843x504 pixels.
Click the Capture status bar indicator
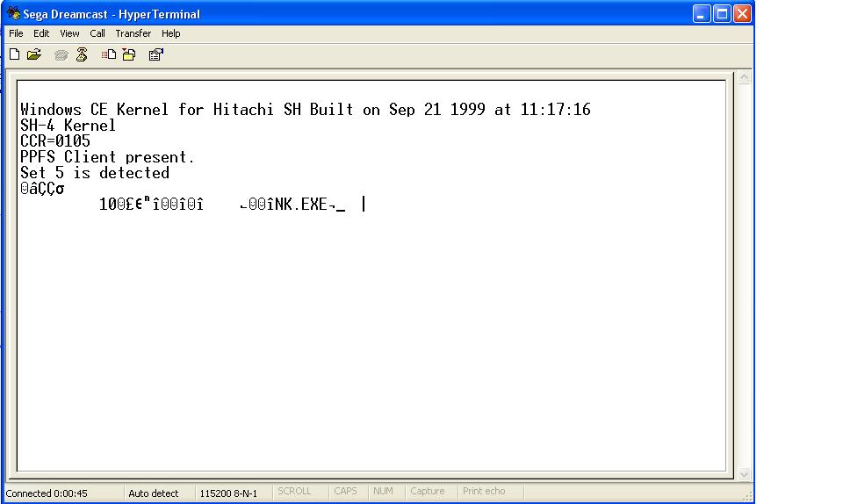[x=428, y=491]
